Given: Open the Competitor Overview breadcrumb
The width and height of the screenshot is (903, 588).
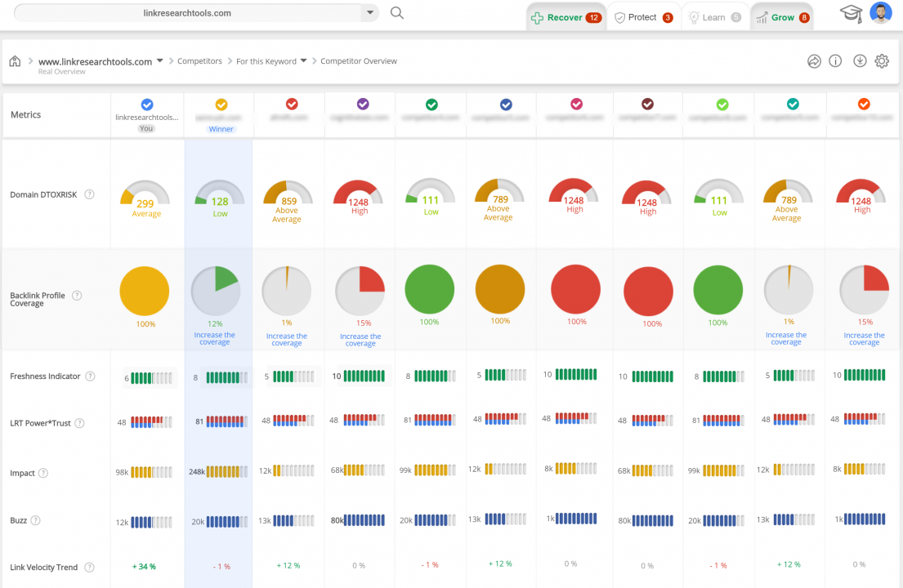Looking at the screenshot, I should [x=359, y=61].
